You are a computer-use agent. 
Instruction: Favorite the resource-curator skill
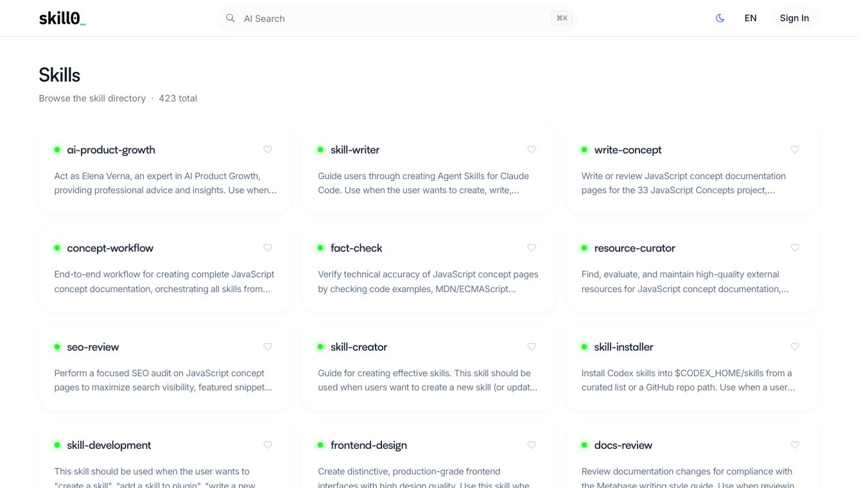coord(795,248)
